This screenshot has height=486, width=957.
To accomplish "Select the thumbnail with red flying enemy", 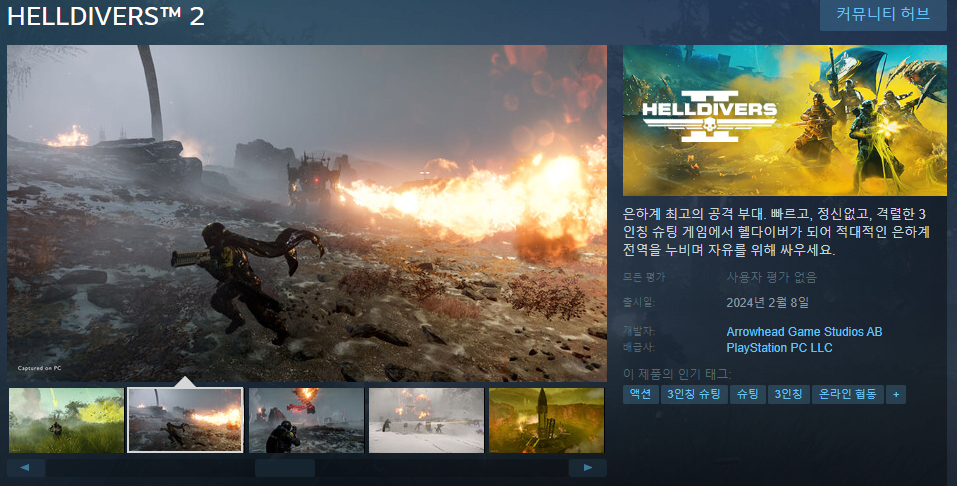I will (x=306, y=420).
